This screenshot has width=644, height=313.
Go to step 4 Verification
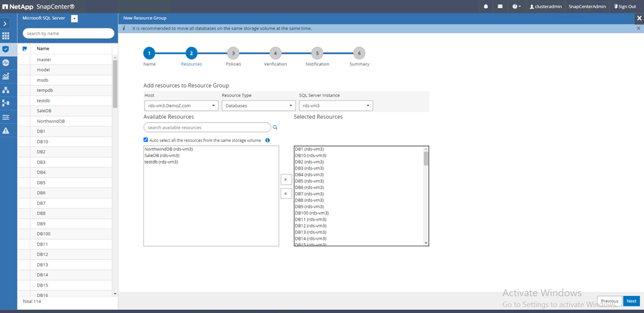click(x=275, y=53)
